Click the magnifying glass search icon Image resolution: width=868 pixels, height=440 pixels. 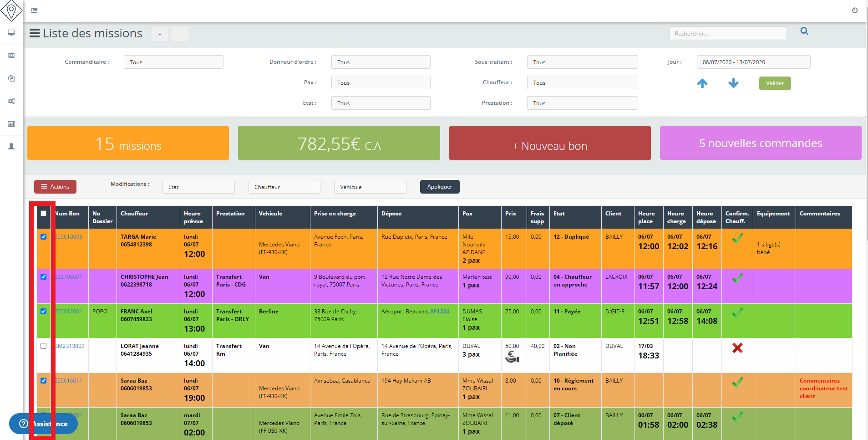tap(804, 31)
